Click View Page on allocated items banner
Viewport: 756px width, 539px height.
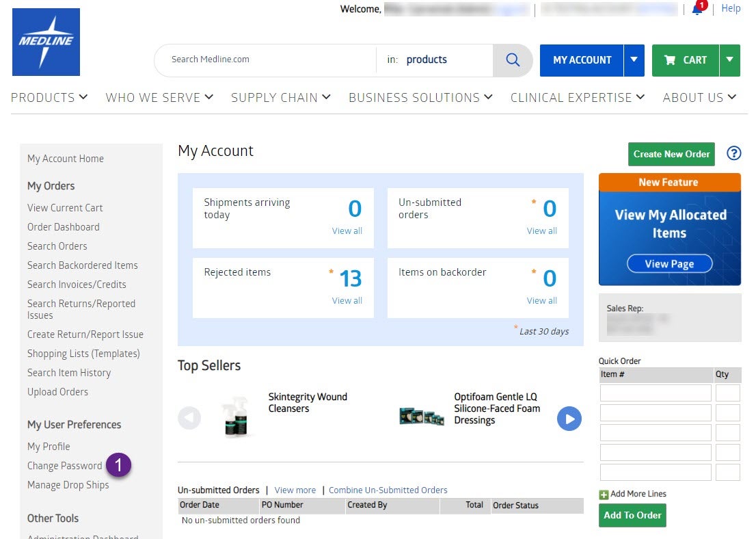pos(669,264)
